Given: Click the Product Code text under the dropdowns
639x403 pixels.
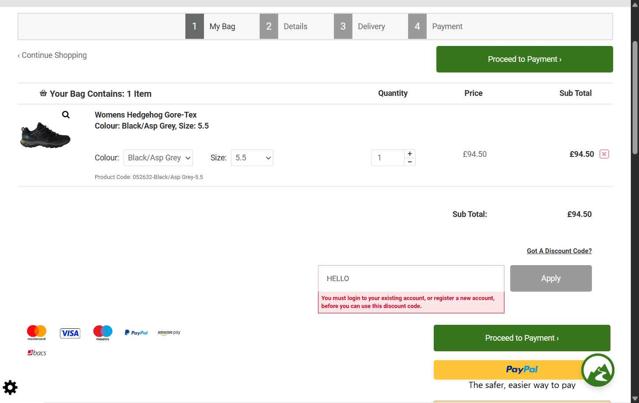Looking at the screenshot, I should (x=149, y=177).
